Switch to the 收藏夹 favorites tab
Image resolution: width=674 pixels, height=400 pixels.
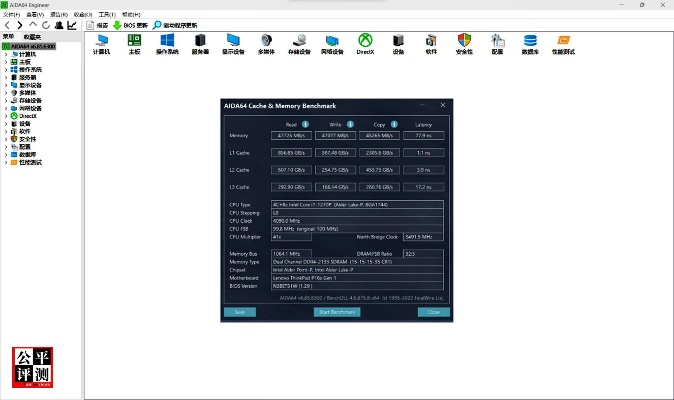[x=33, y=36]
